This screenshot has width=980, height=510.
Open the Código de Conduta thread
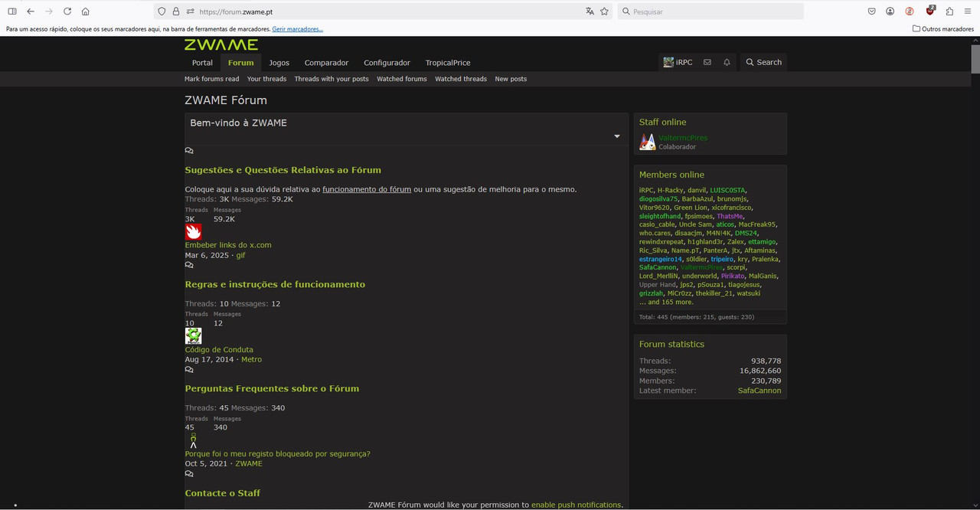pyautogui.click(x=219, y=349)
